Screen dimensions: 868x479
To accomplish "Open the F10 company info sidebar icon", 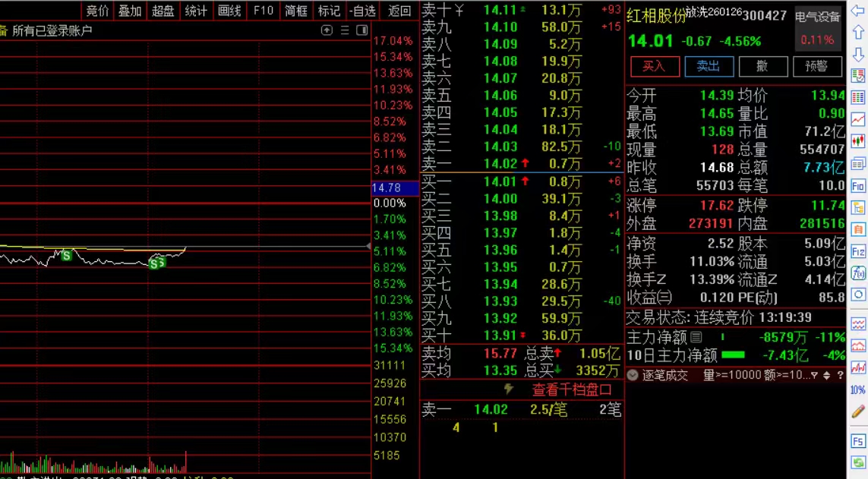I will pyautogui.click(x=858, y=186).
